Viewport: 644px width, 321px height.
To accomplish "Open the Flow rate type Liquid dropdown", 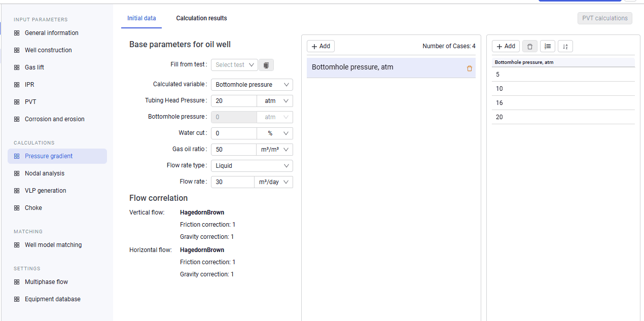I will point(252,166).
